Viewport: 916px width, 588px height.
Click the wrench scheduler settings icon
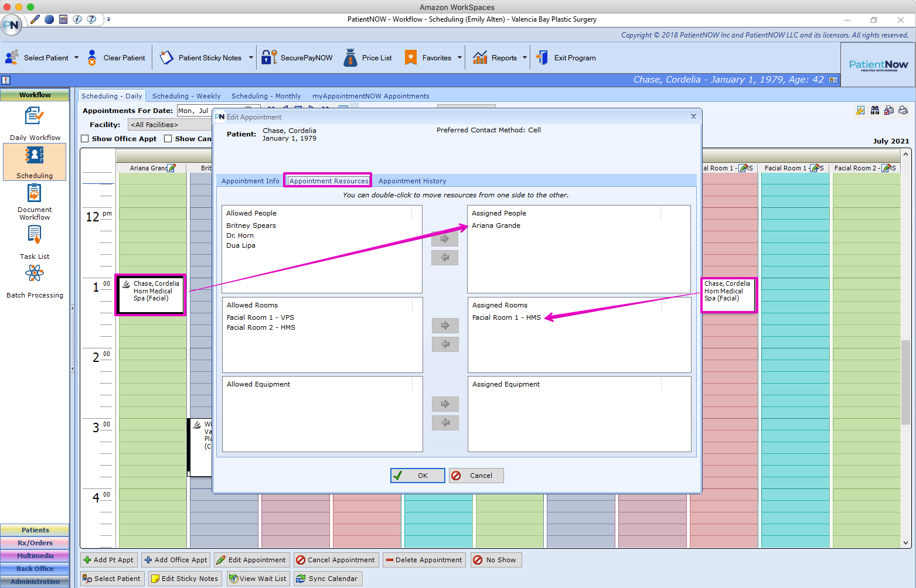coord(860,110)
